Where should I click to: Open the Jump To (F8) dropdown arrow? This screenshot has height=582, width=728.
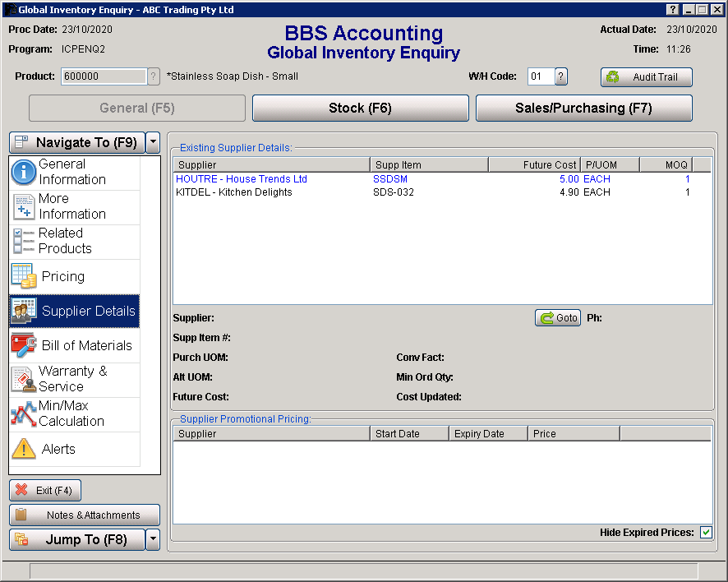153,540
